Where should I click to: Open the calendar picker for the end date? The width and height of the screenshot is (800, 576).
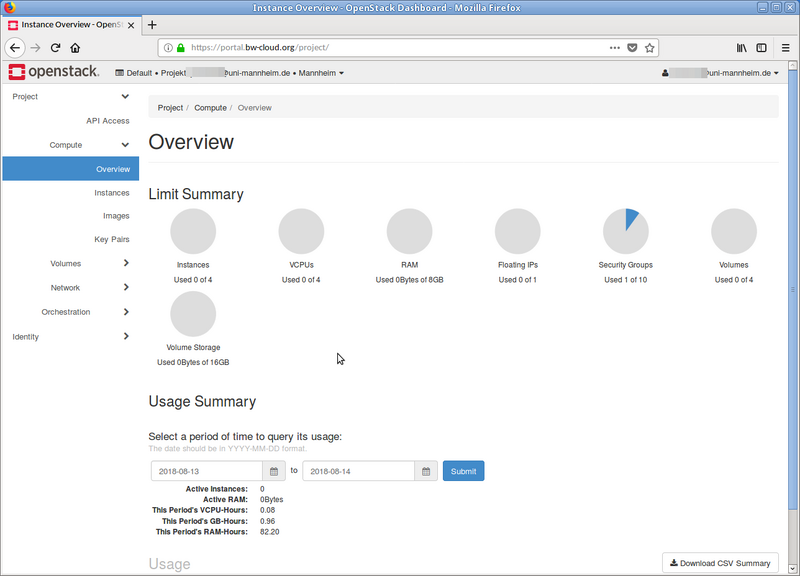click(x=424, y=470)
